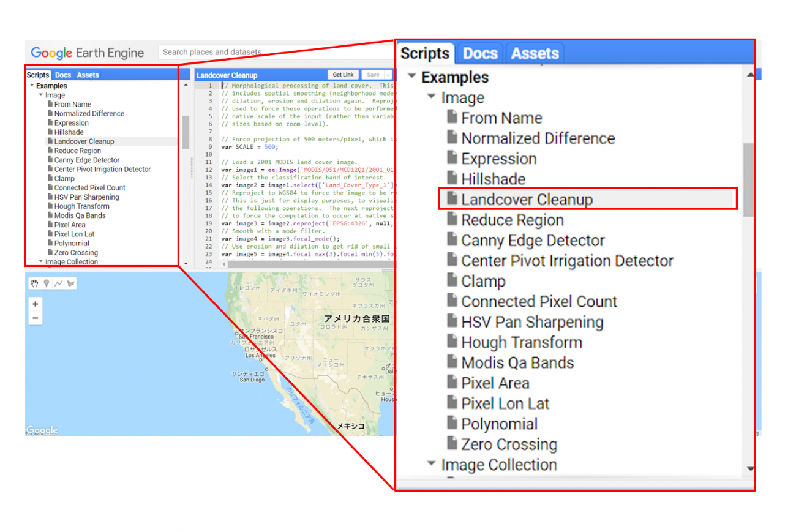The height and width of the screenshot is (532, 796).
Task: Click the From Name file icon in the enlarged inset
Action: tap(452, 117)
